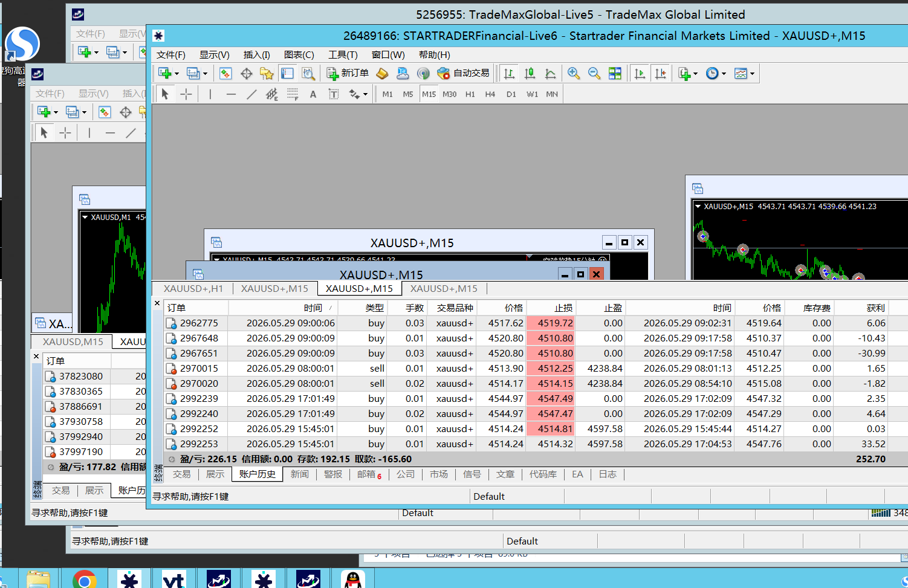Toggle chart auto scroll
The image size is (908, 588).
pos(640,73)
